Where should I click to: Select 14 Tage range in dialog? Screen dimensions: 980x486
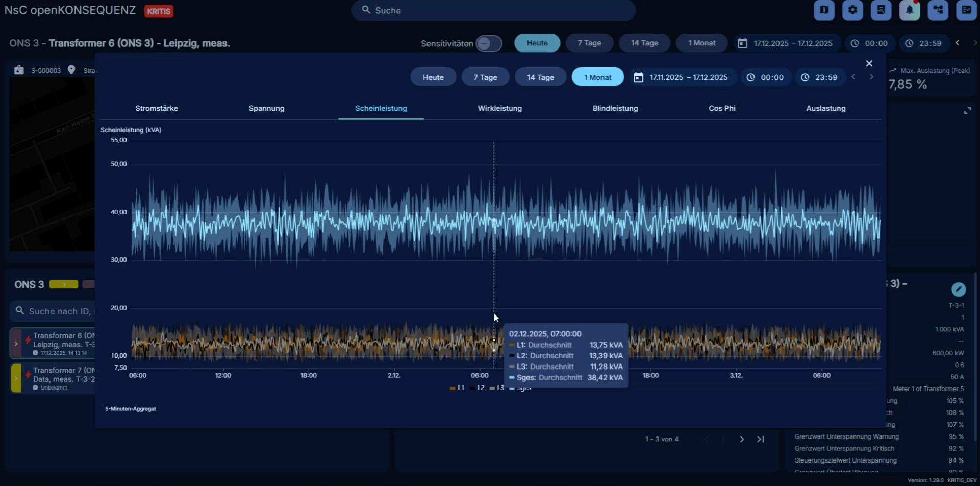[540, 77]
